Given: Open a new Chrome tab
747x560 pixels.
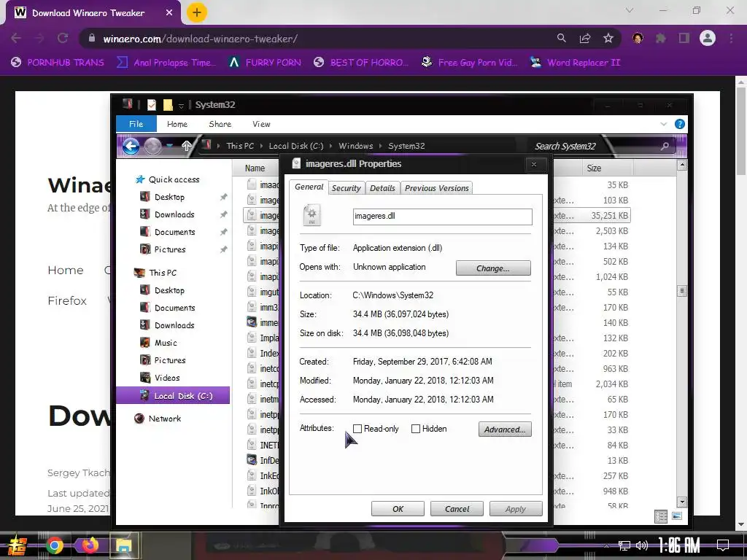Looking at the screenshot, I should pos(197,13).
